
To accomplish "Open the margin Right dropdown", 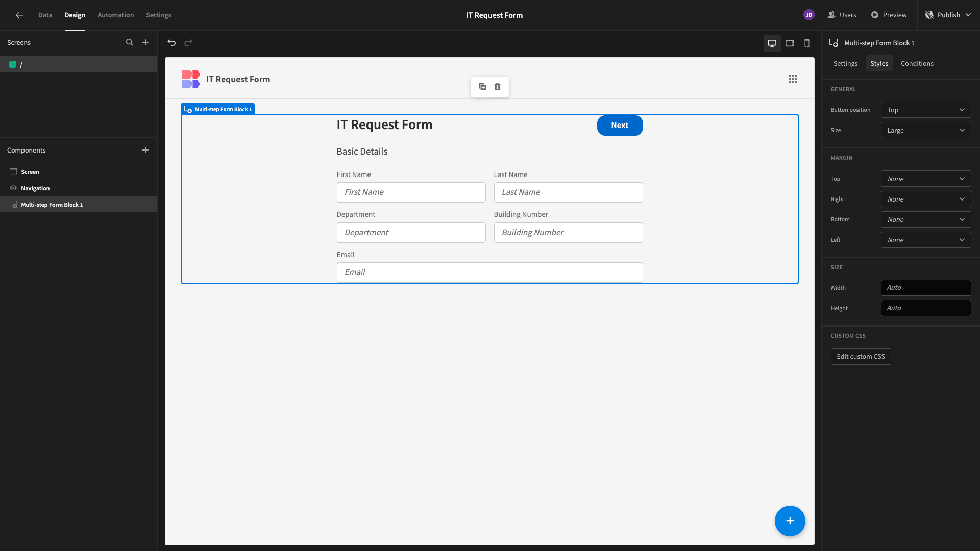I will coord(926,199).
